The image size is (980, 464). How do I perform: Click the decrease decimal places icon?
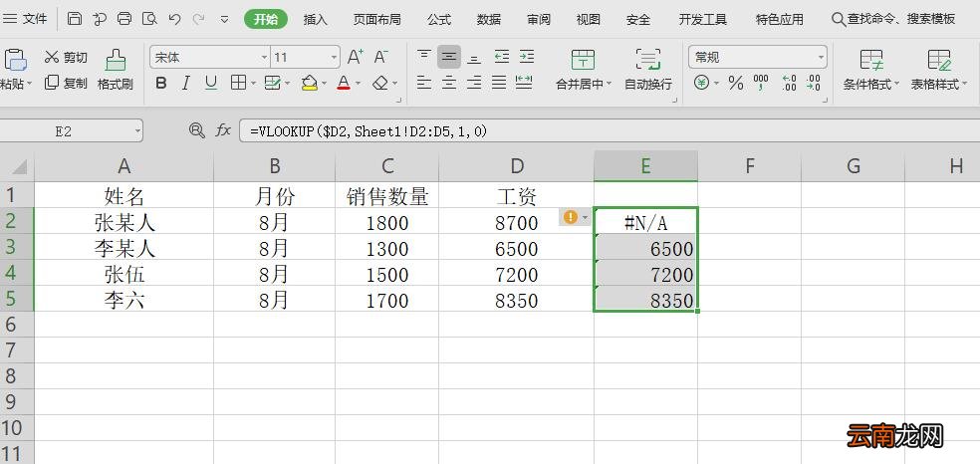813,83
